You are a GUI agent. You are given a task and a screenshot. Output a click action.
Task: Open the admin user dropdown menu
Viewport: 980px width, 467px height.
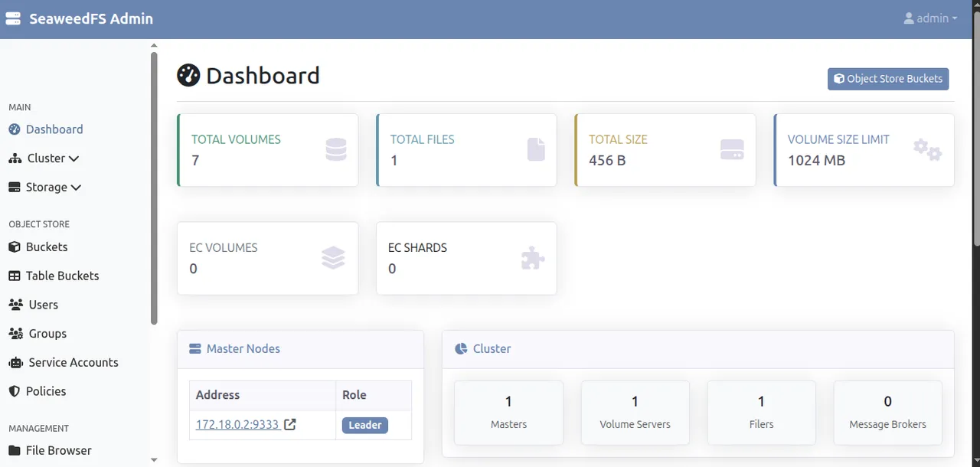[931, 18]
